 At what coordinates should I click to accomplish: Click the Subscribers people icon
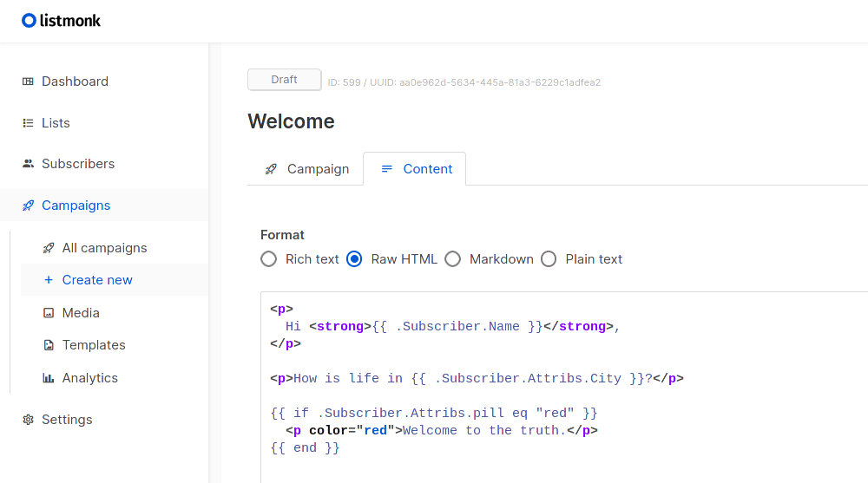(28, 164)
